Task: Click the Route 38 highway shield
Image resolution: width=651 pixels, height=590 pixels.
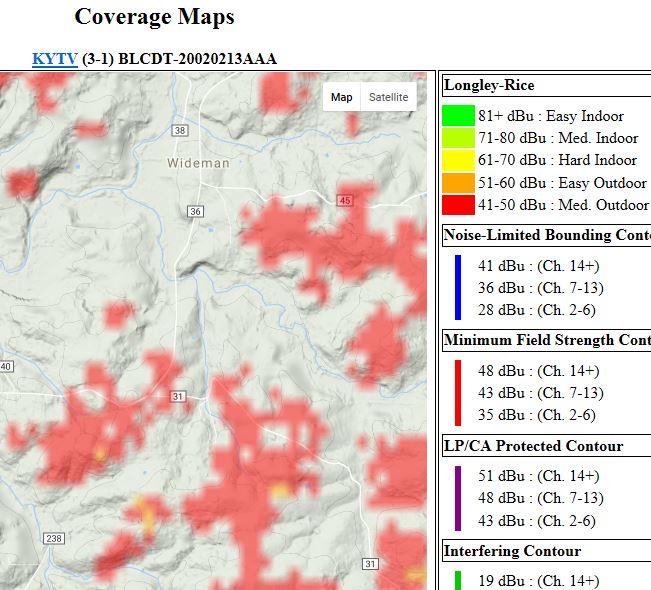Action: (x=179, y=131)
